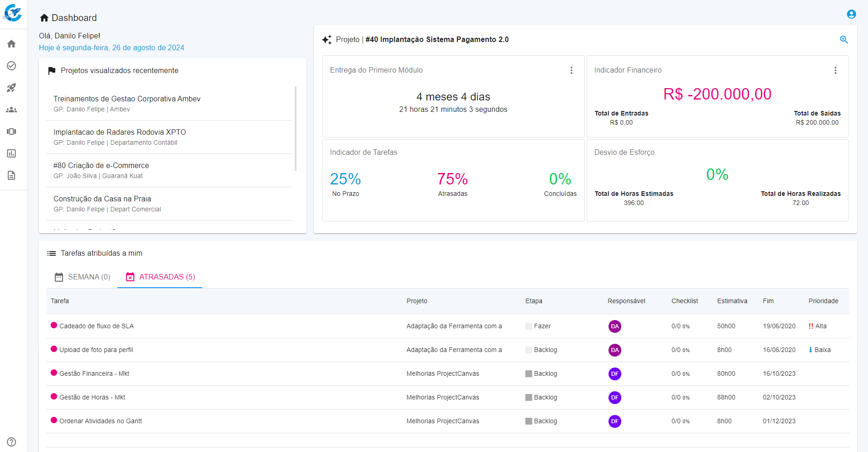Open the home icon in sidebar
Screen dimensions: 868x452
coord(11,44)
